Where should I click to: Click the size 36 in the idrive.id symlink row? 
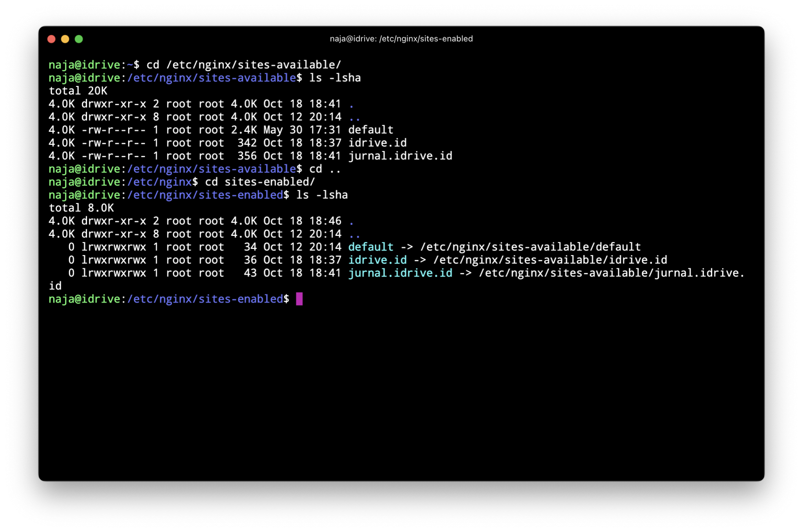pos(250,260)
